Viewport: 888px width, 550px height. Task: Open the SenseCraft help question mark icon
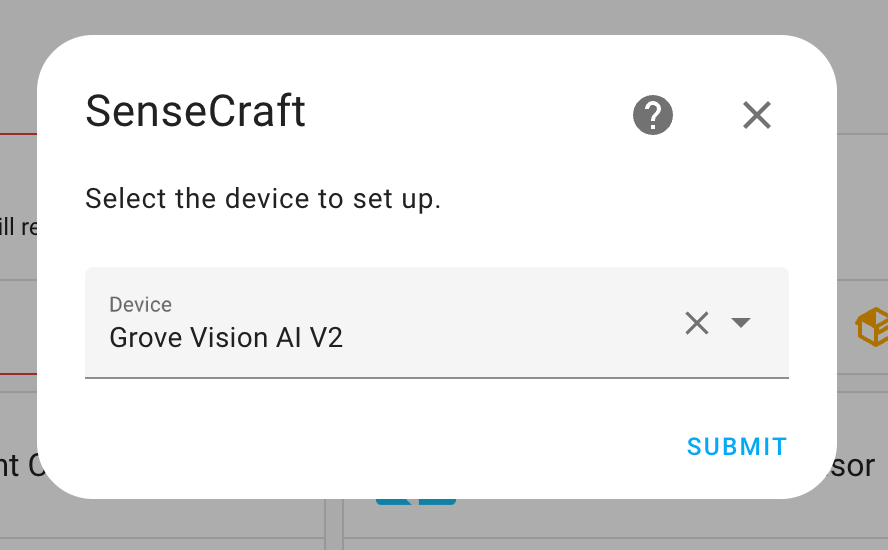pyautogui.click(x=652, y=115)
